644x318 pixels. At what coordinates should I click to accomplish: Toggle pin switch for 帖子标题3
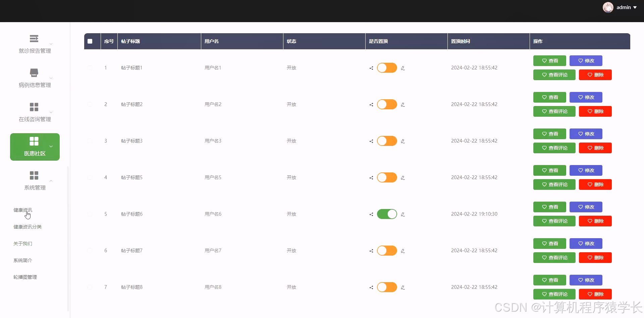[x=387, y=141]
